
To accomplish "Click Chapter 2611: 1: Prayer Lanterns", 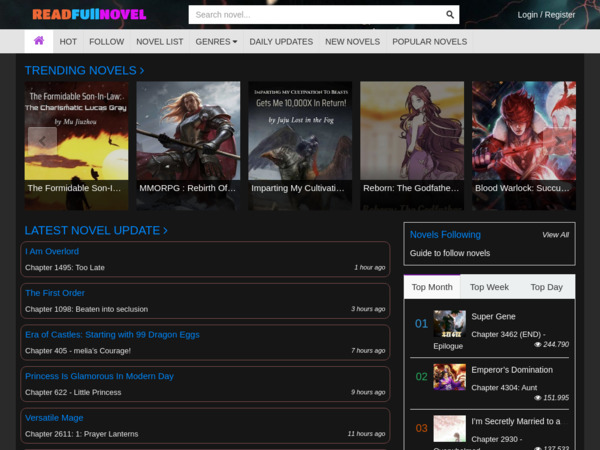I will pyautogui.click(x=82, y=434).
